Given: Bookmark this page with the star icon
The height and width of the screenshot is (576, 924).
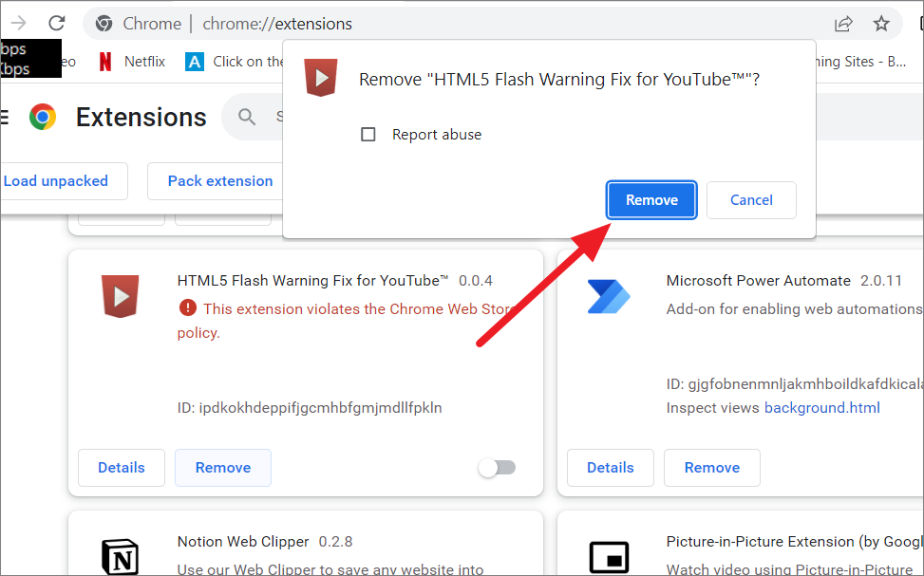Looking at the screenshot, I should coord(881,24).
